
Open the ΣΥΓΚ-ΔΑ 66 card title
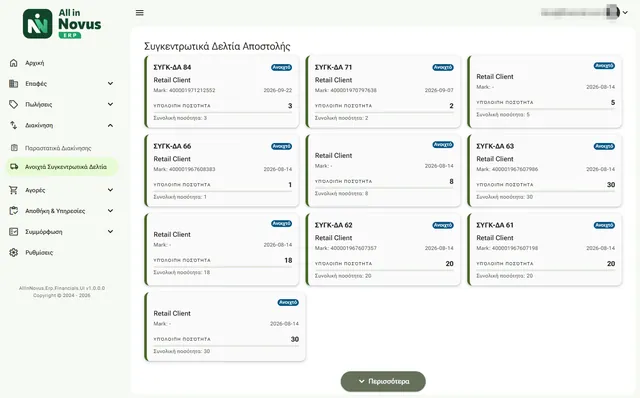[x=172, y=146]
